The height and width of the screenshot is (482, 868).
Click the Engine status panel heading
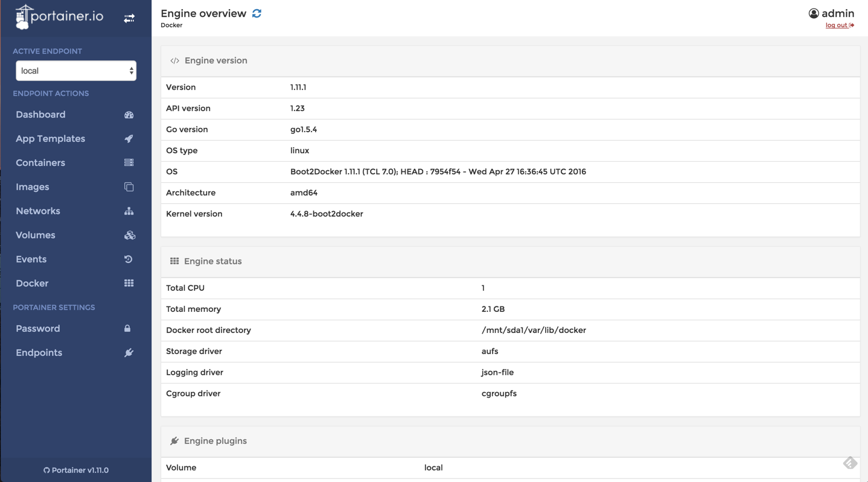(212, 261)
